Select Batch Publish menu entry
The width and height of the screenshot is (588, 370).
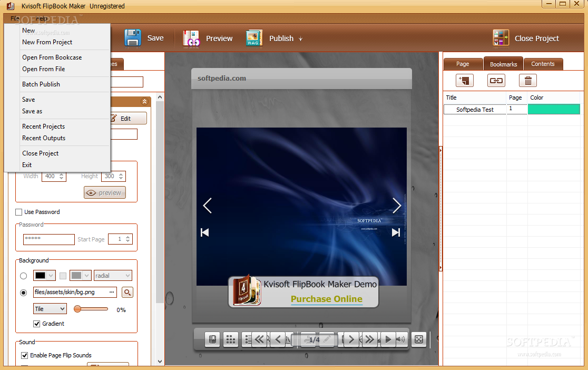click(x=41, y=84)
